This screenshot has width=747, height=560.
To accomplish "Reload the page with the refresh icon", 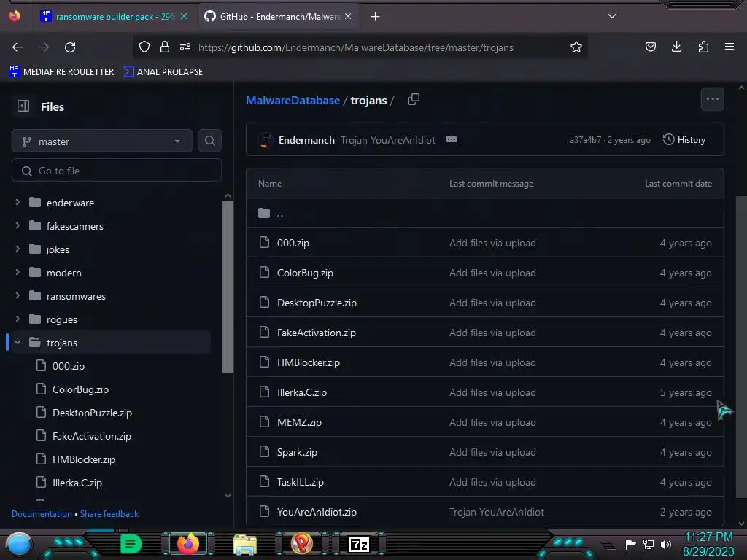I will pos(70,47).
